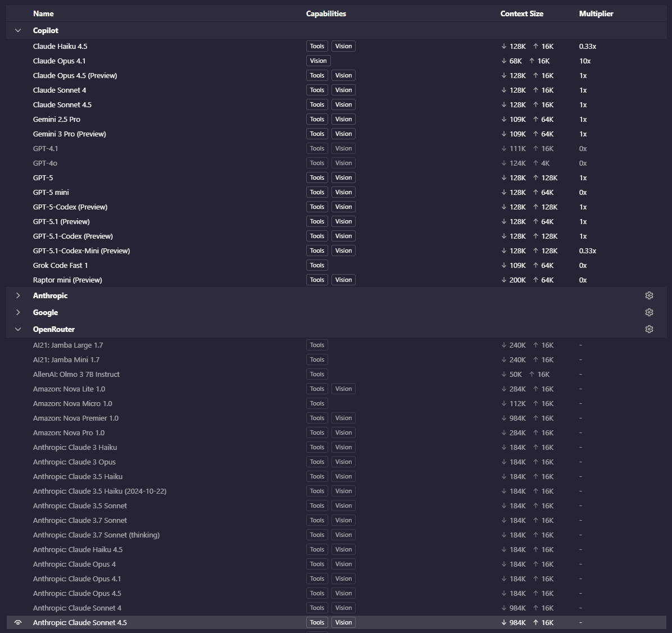Select the GPT-5 mini model
The width and height of the screenshot is (672, 633).
click(x=337, y=192)
